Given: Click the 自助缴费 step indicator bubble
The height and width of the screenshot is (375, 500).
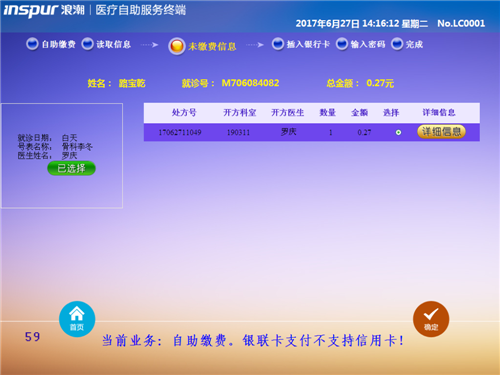Looking at the screenshot, I should click(32, 44).
